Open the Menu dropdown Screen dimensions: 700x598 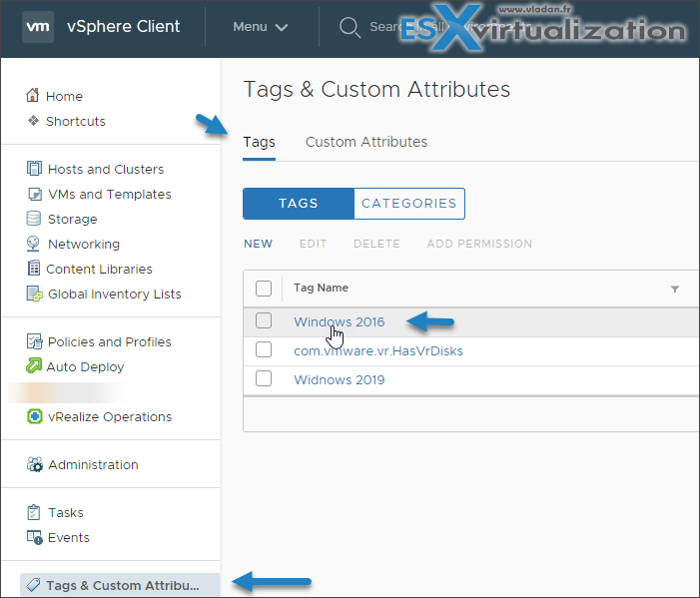[x=261, y=27]
